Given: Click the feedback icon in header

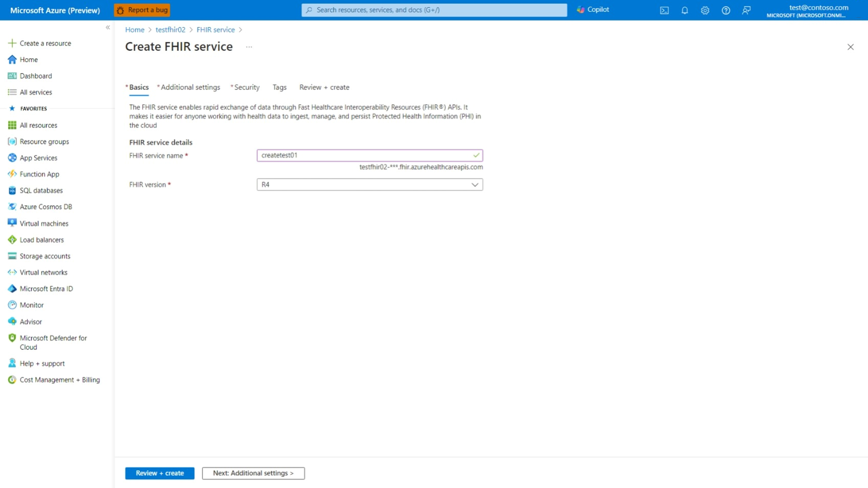Looking at the screenshot, I should (746, 10).
